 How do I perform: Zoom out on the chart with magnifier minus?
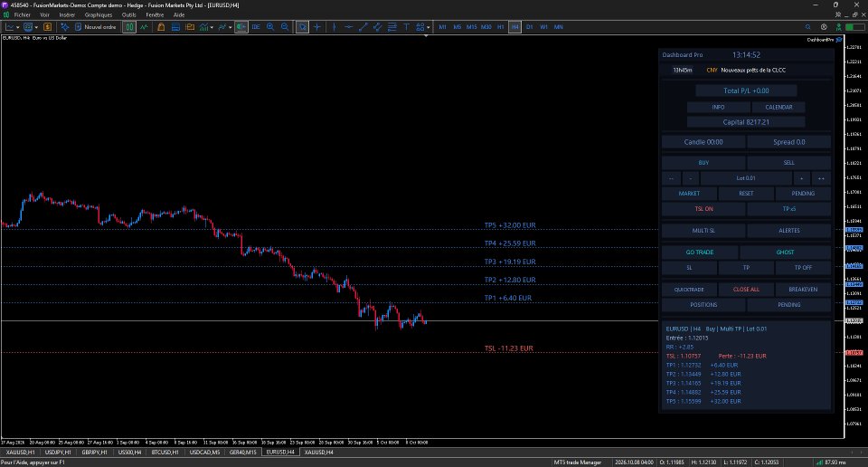(285, 26)
